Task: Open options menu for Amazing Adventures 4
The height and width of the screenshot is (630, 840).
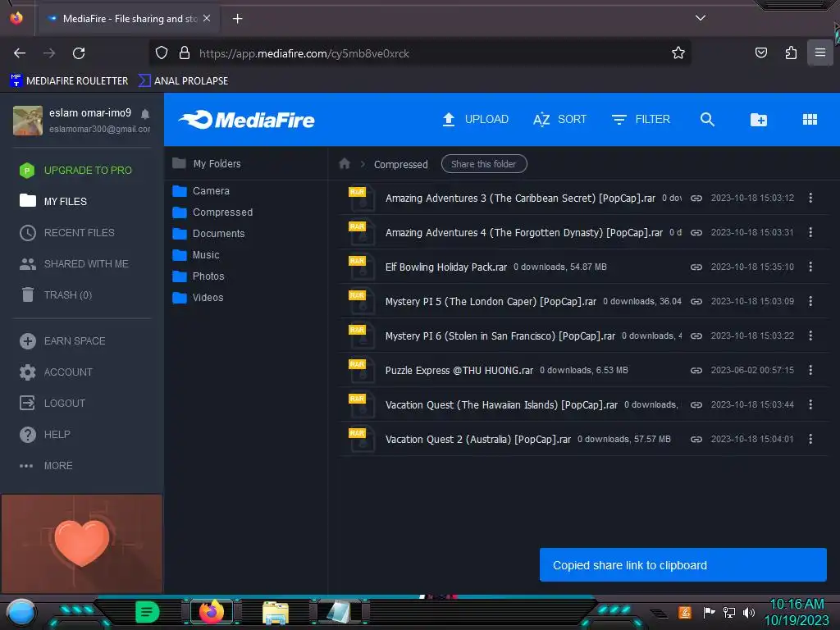Action: (810, 232)
